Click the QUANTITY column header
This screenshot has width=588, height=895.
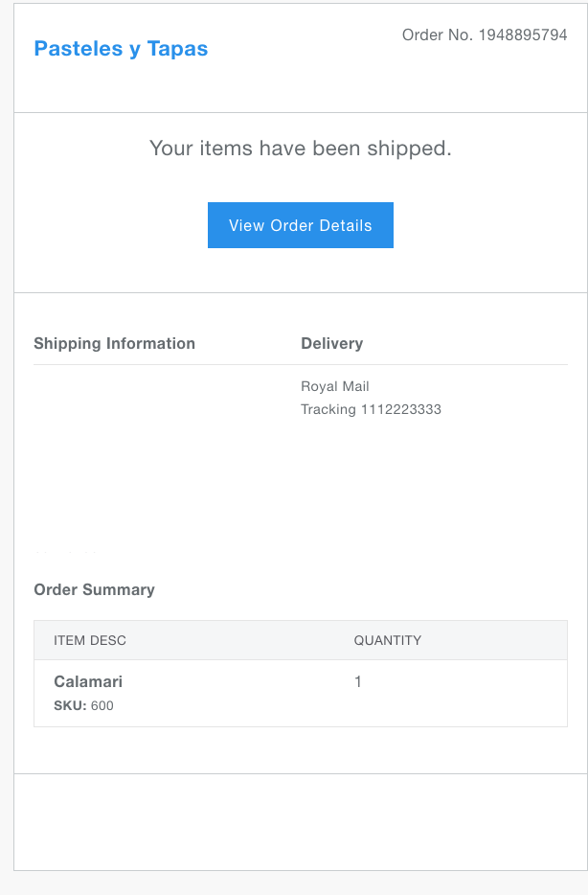coord(388,640)
